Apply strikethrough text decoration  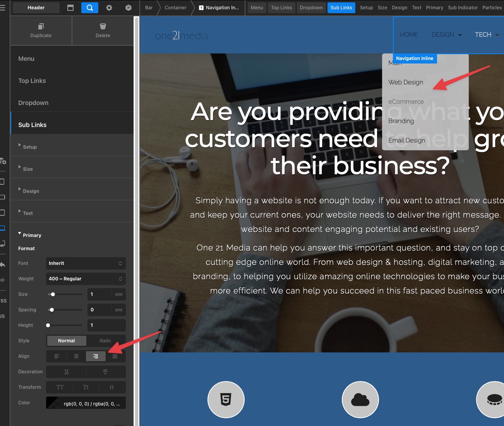coord(105,372)
